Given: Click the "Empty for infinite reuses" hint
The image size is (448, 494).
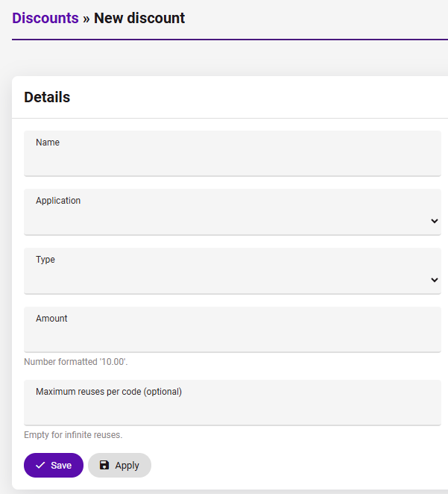Looking at the screenshot, I should click(x=73, y=435).
